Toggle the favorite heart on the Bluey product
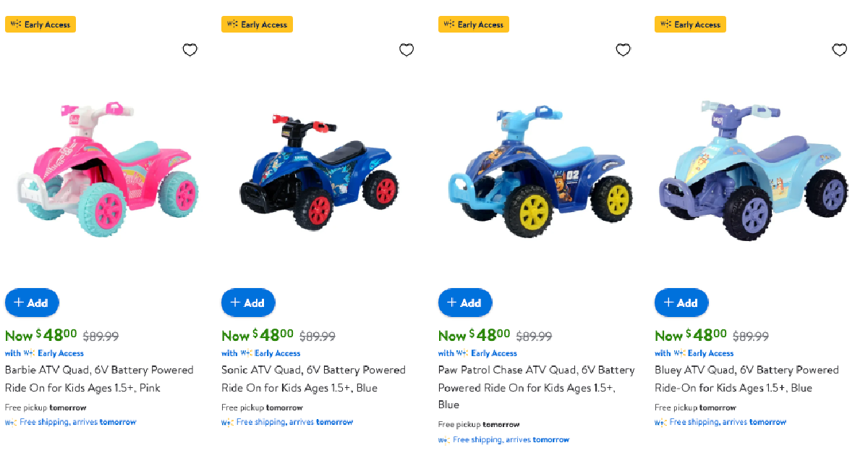Image resolution: width=868 pixels, height=456 pixels. tap(839, 49)
